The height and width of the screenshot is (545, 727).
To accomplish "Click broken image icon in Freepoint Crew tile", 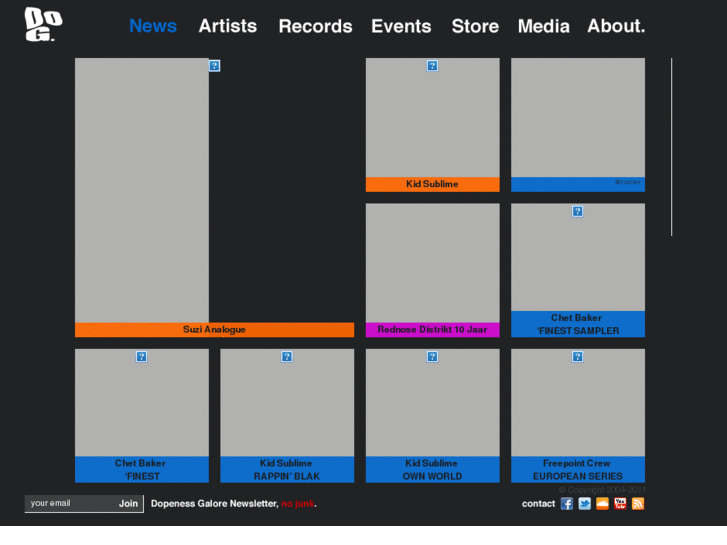I will (x=577, y=357).
